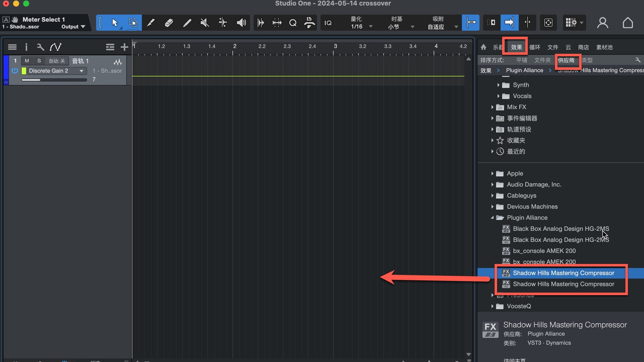This screenshot has height=362, width=644.
Task: Select the Range tool
Action: click(x=133, y=23)
